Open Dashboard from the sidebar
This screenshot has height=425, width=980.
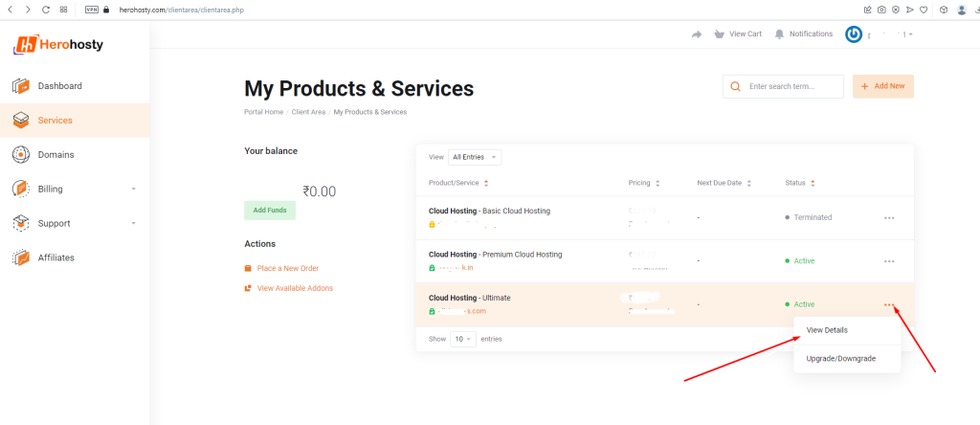click(x=59, y=86)
